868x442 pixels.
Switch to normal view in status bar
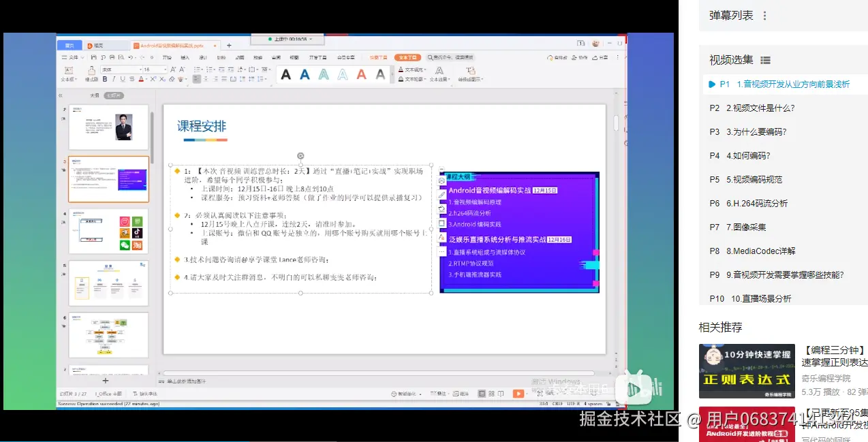pos(482,394)
